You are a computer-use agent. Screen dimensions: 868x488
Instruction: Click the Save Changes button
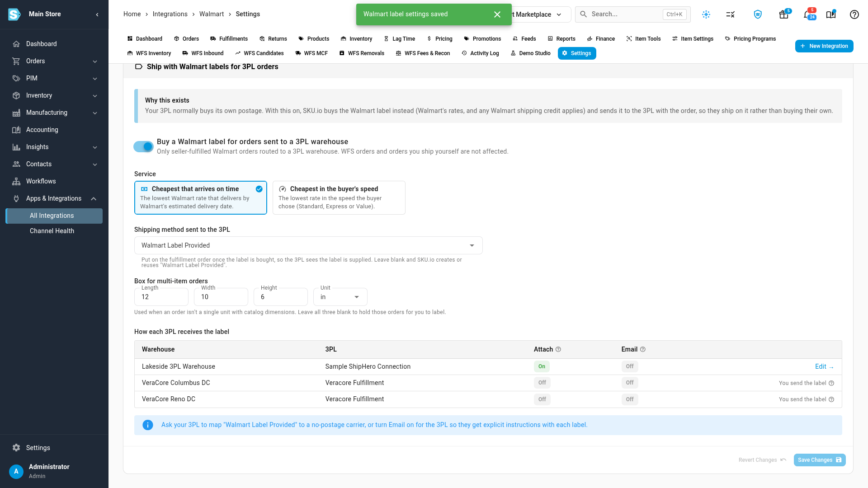coord(820,460)
